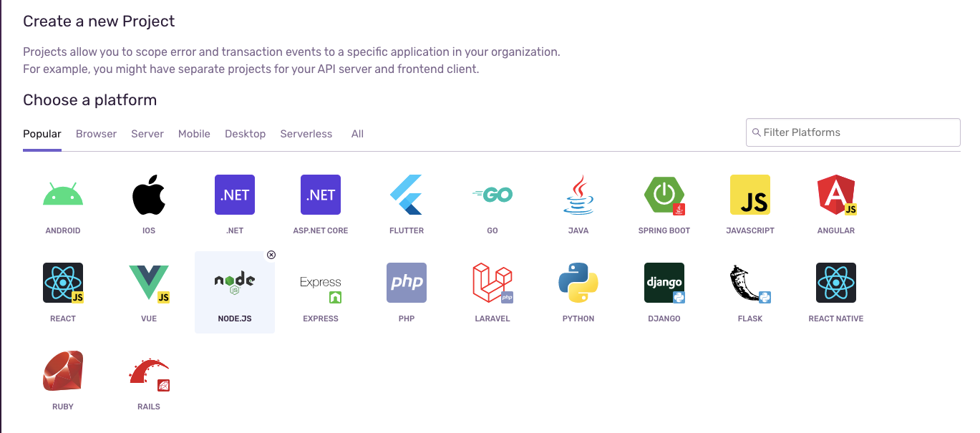Pick the .NET platform tile
Viewport: 980px width, 433px height.
coord(235,195)
